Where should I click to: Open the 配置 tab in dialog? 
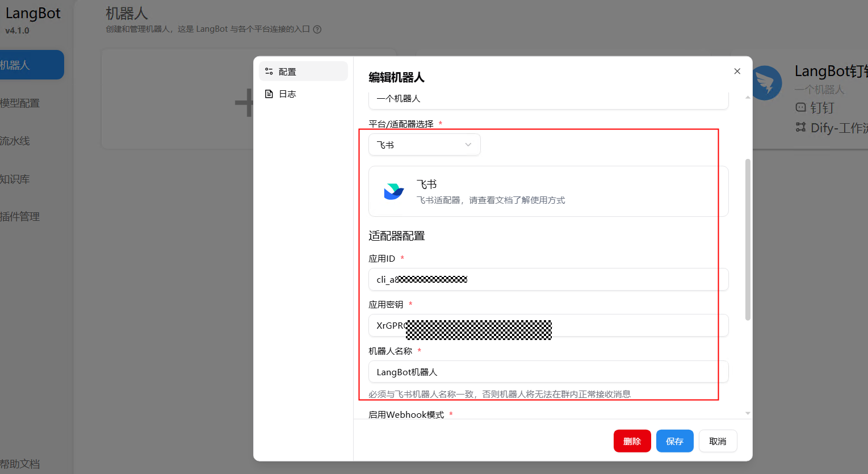click(303, 72)
